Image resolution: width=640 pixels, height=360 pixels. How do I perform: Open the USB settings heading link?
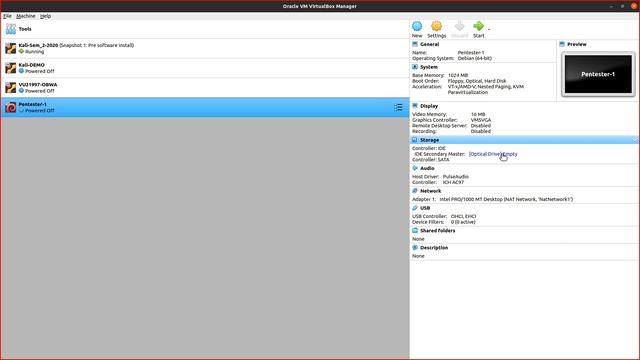click(x=425, y=208)
